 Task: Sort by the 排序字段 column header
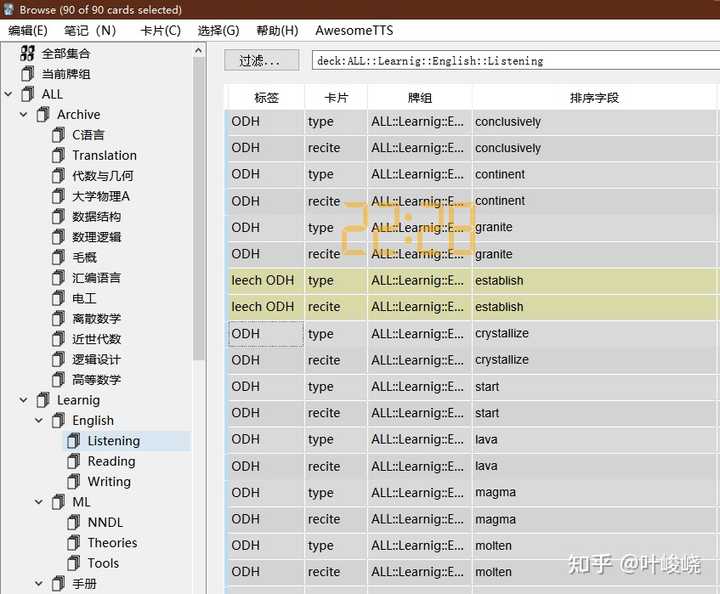coord(594,97)
